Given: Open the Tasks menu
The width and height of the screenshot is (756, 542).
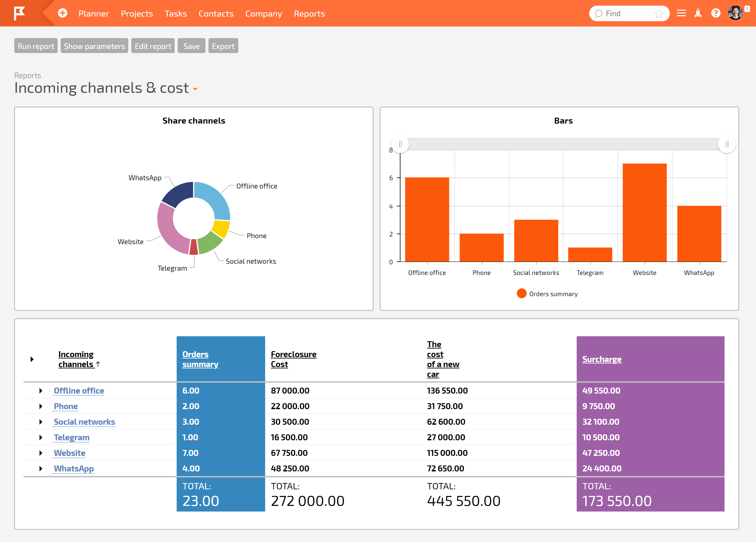Looking at the screenshot, I should [x=176, y=14].
